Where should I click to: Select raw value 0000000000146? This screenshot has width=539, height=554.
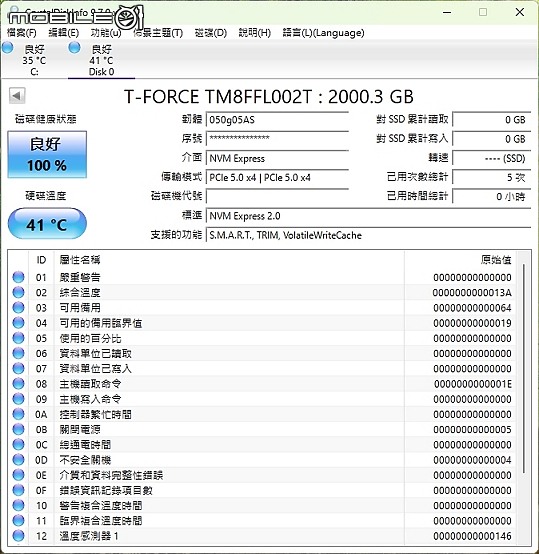click(x=472, y=536)
